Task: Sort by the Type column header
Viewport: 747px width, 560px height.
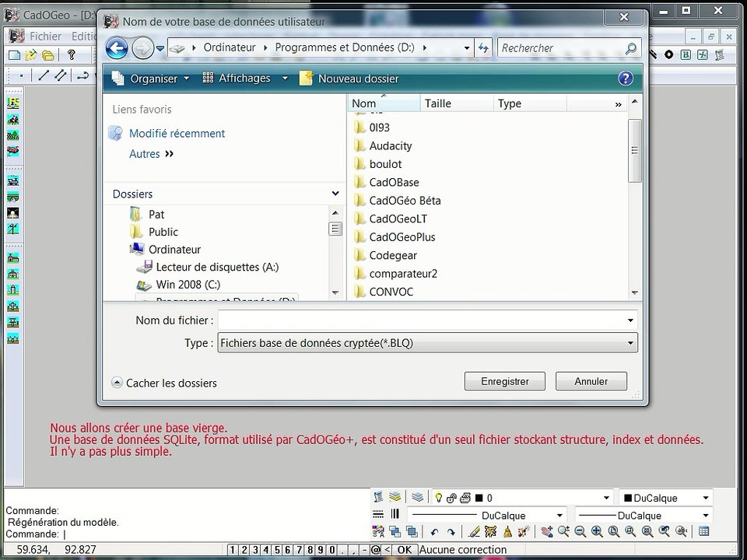Action: click(530, 103)
